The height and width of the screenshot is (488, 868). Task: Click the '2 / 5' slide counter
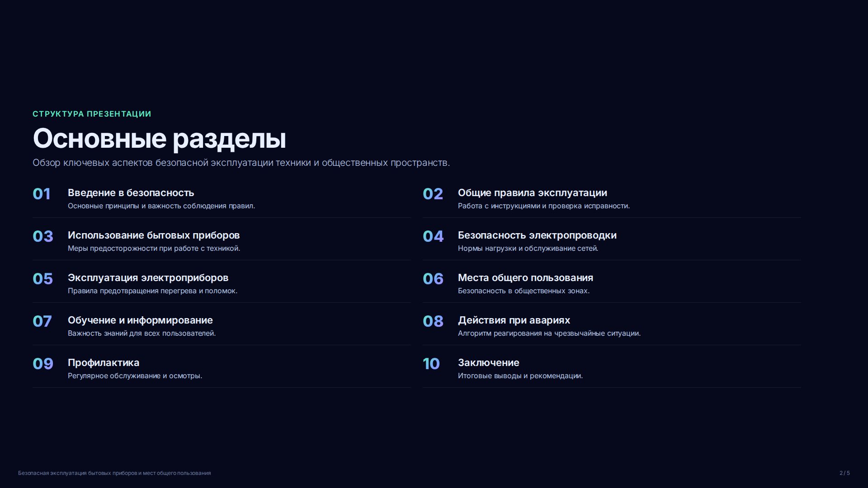844,473
